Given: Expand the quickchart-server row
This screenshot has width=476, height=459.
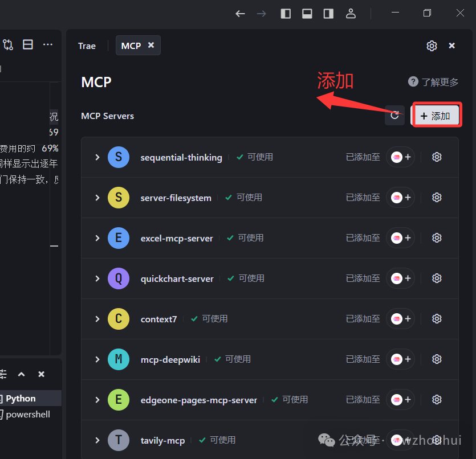Looking at the screenshot, I should click(97, 278).
